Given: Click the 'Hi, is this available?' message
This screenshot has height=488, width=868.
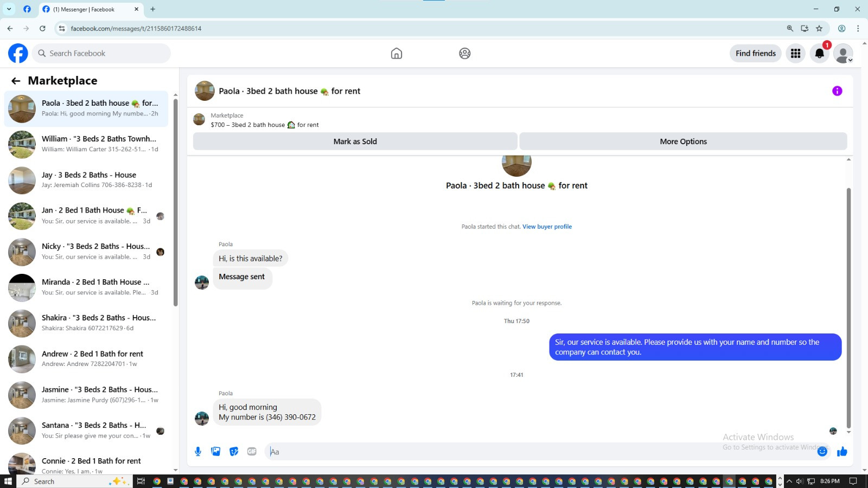Looking at the screenshot, I should click(x=251, y=259).
